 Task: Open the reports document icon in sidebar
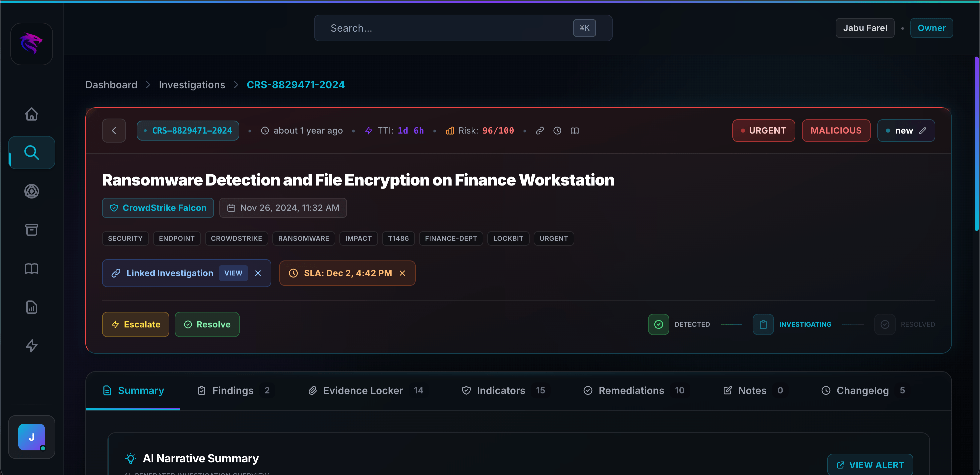point(32,307)
